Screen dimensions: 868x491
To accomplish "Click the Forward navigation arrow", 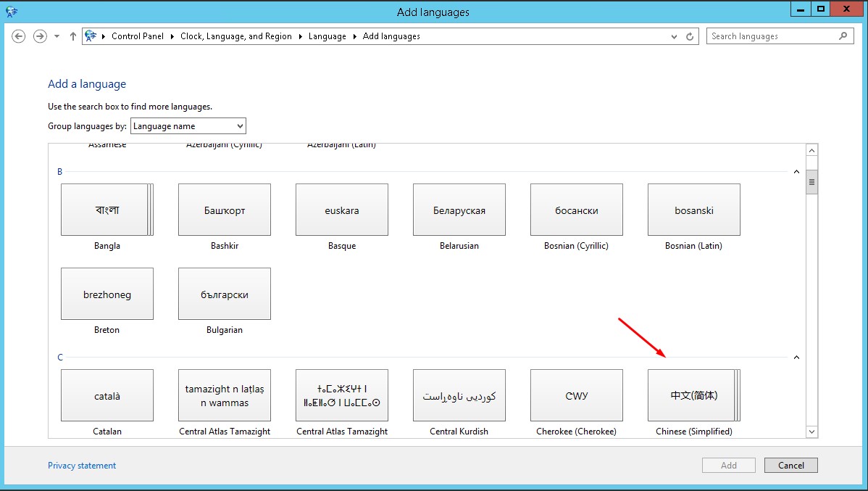I will 40,36.
